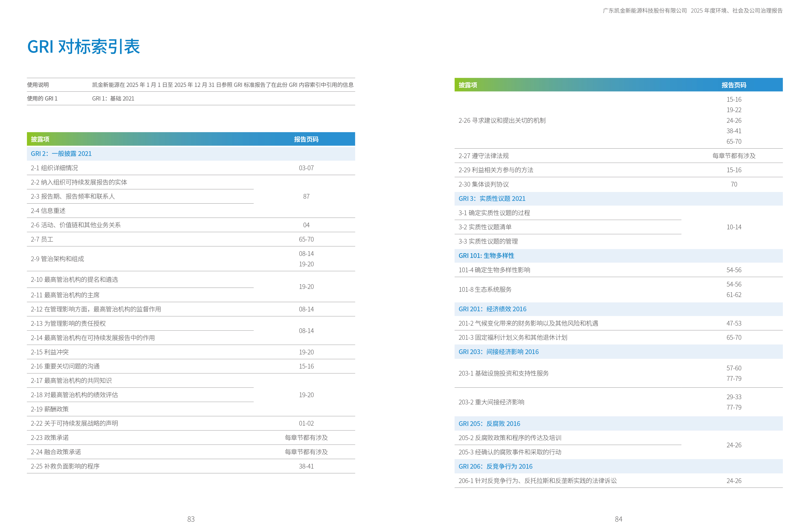797x532 pixels.
Task: Select '2-12 在管理影响方面，最高管治机构的监督作用'
Action: (96, 309)
